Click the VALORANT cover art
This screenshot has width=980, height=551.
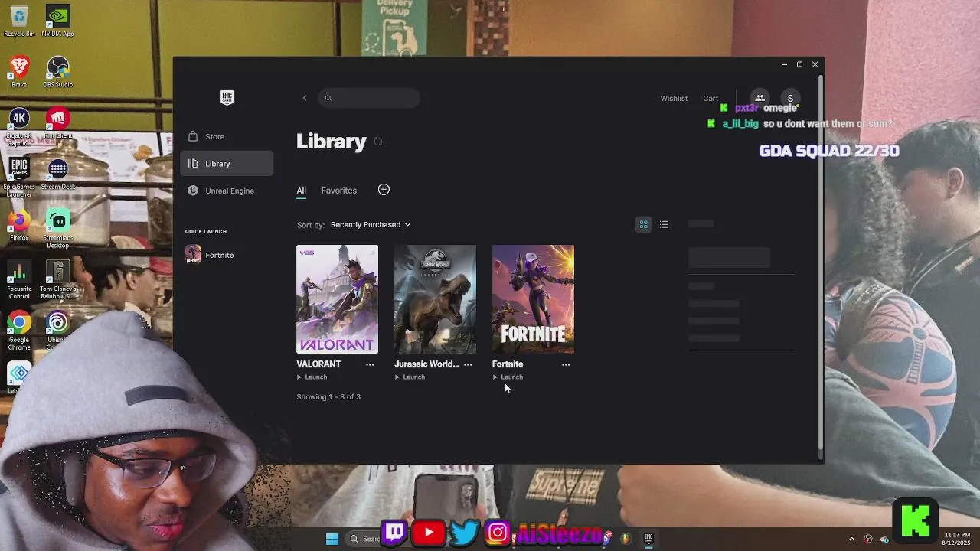tap(337, 299)
